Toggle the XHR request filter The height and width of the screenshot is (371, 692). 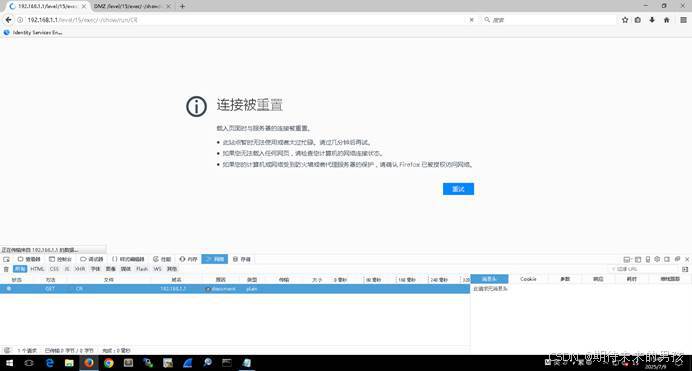pyautogui.click(x=80, y=269)
